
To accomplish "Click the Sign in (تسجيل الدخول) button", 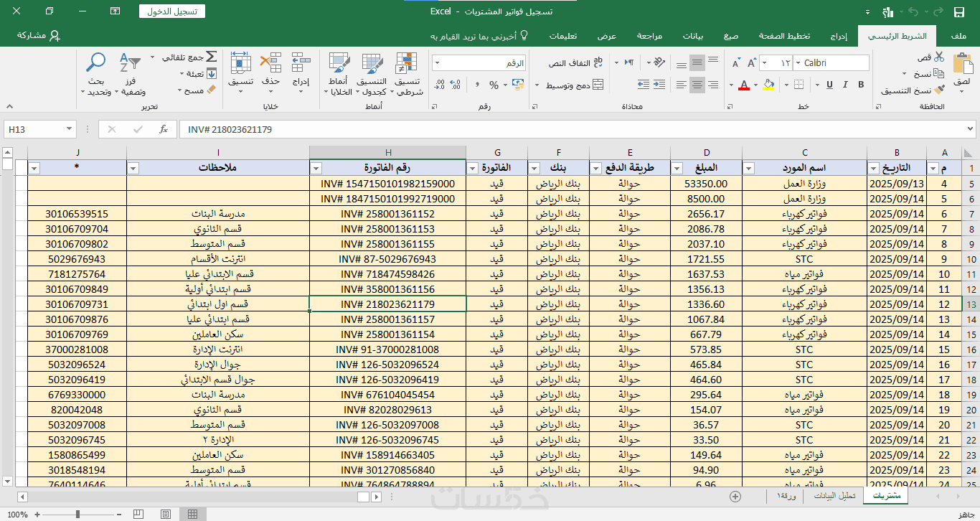I will (172, 11).
